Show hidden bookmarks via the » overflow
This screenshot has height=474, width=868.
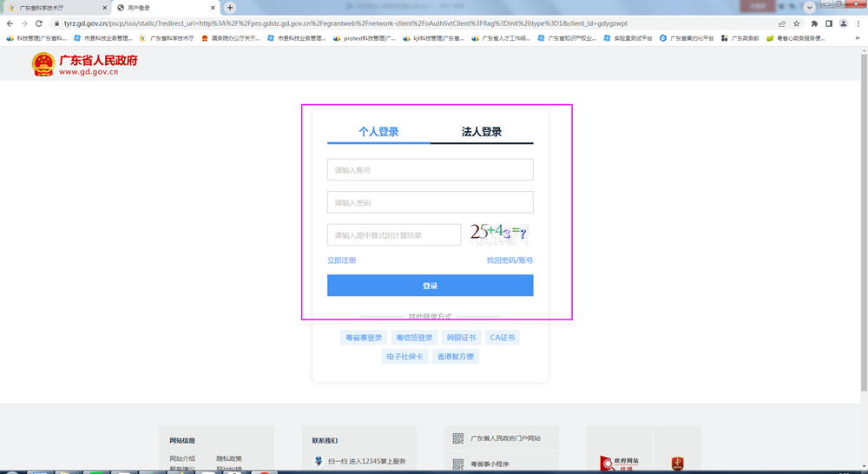(858, 38)
